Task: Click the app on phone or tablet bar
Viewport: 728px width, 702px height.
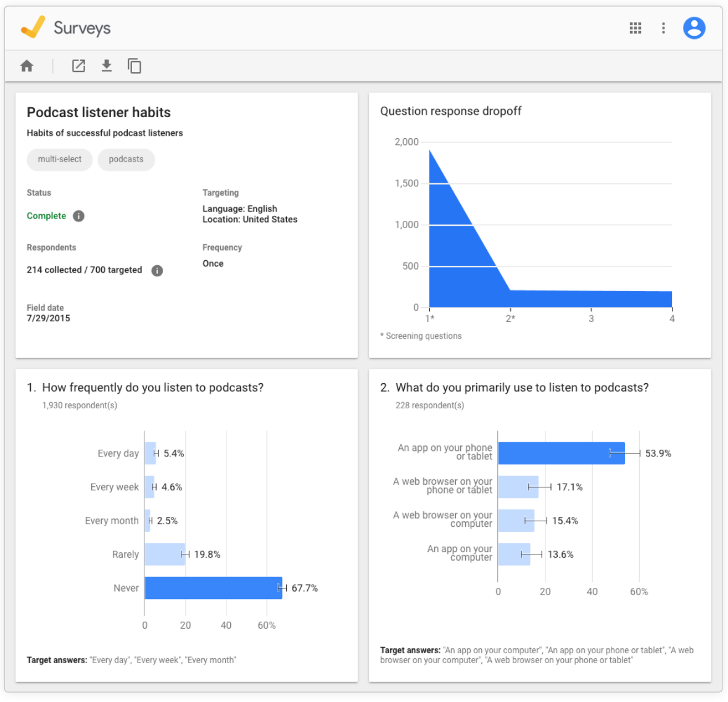Action: point(561,453)
